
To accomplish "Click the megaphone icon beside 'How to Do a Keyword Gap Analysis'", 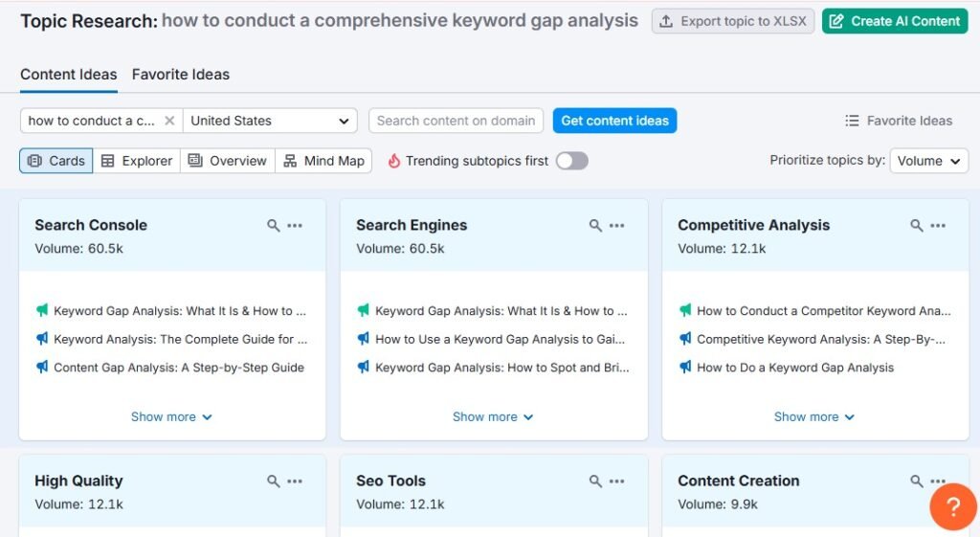I will [x=685, y=367].
